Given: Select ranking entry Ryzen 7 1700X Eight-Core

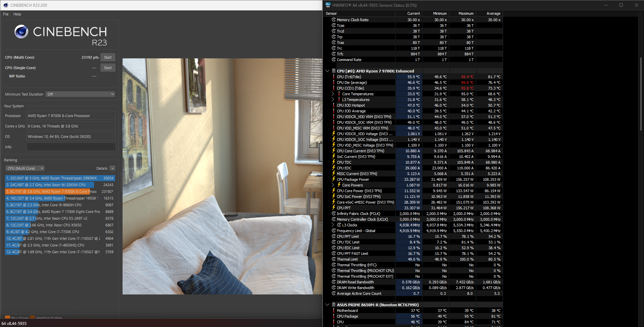Looking at the screenshot, I should pos(60,212).
